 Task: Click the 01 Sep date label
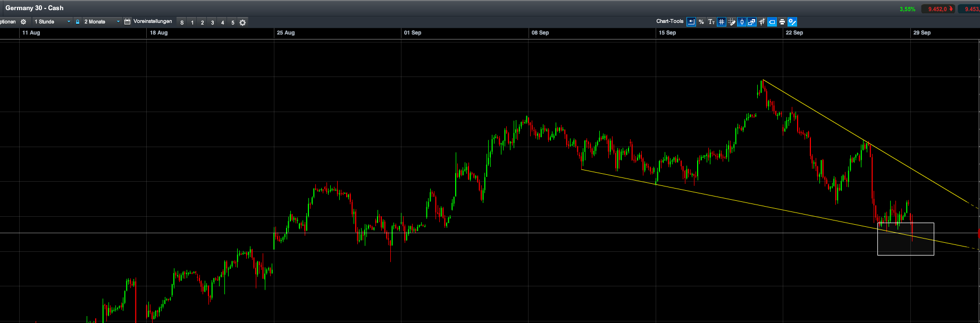point(413,33)
